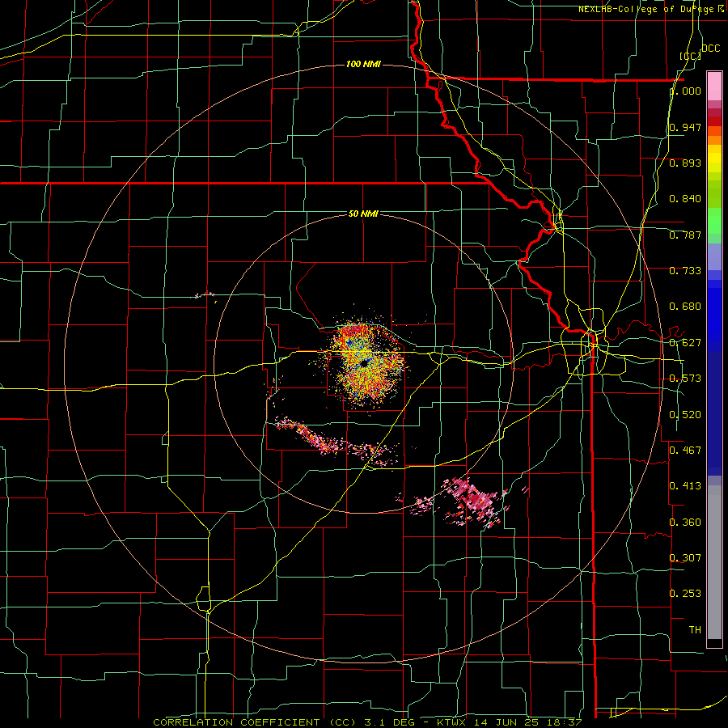Viewport: 728px width, 728px height.
Task: Click the 0.627 value on the legend
Action: 685,343
